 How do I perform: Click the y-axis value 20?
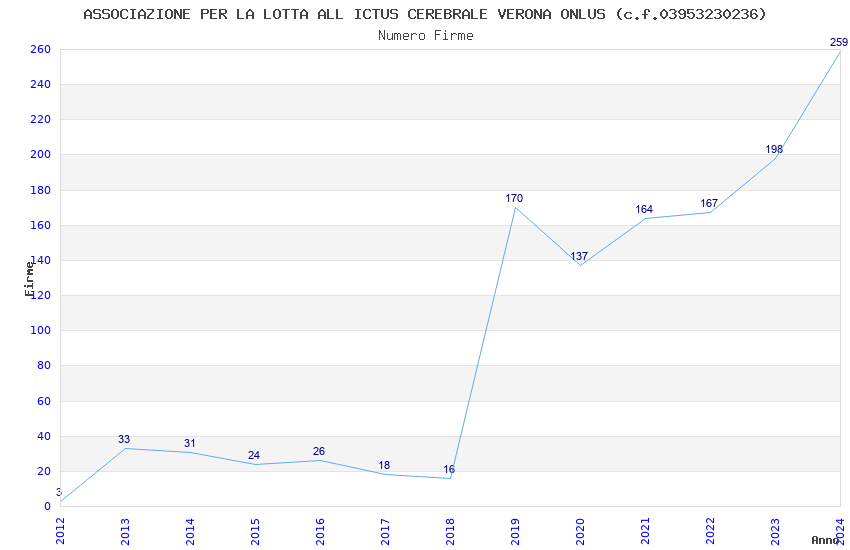(43, 471)
